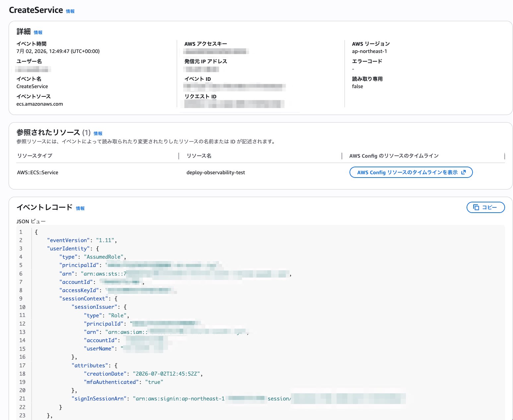Click the CreateService value under イベント名
Viewport: 513px width, 420px height.
(32, 86)
